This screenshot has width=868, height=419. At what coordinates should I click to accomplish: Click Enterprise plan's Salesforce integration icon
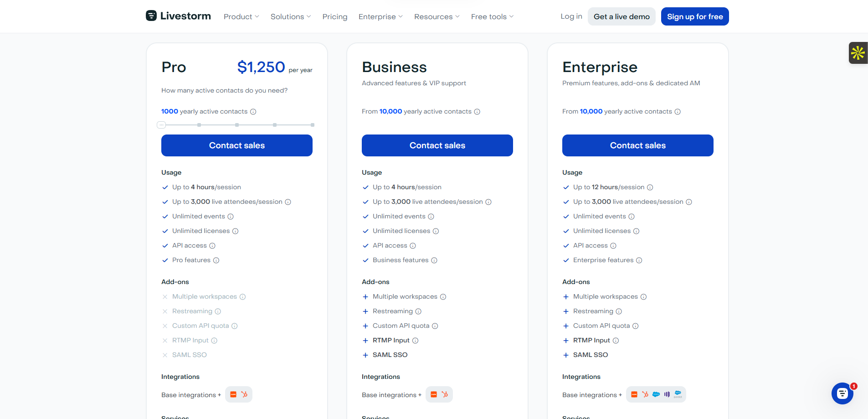pos(656,394)
